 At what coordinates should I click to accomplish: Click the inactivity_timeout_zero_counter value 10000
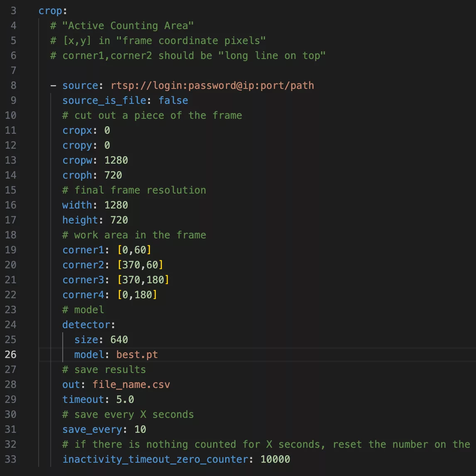[275, 459]
